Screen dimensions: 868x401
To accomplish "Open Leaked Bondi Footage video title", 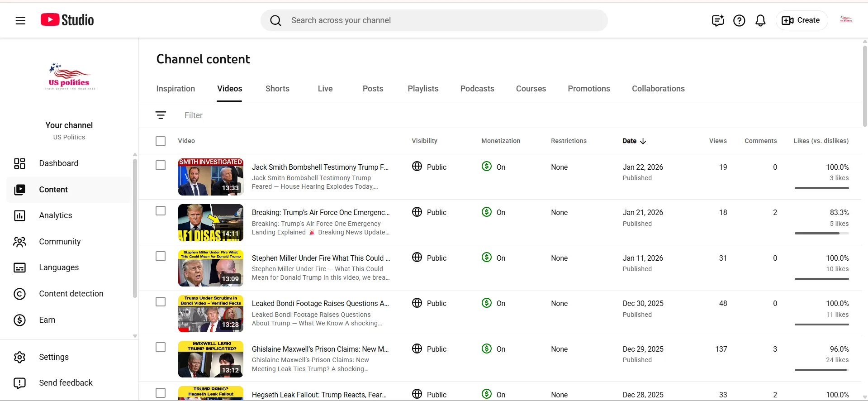I will tap(320, 303).
